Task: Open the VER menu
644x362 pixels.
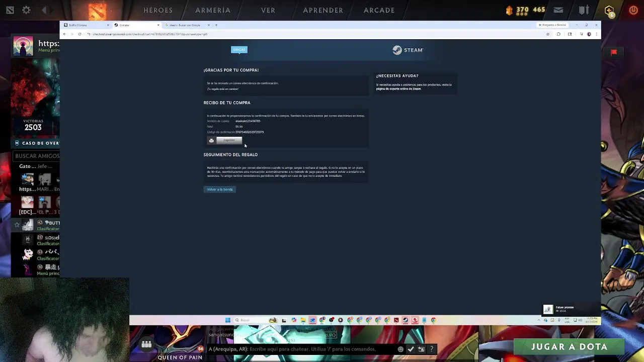Action: point(268,10)
